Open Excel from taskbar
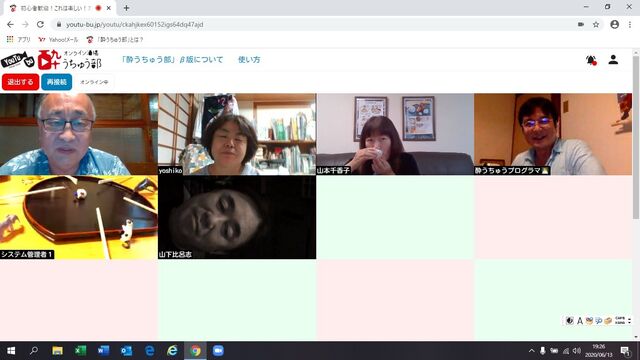The image size is (640, 360). click(80, 351)
